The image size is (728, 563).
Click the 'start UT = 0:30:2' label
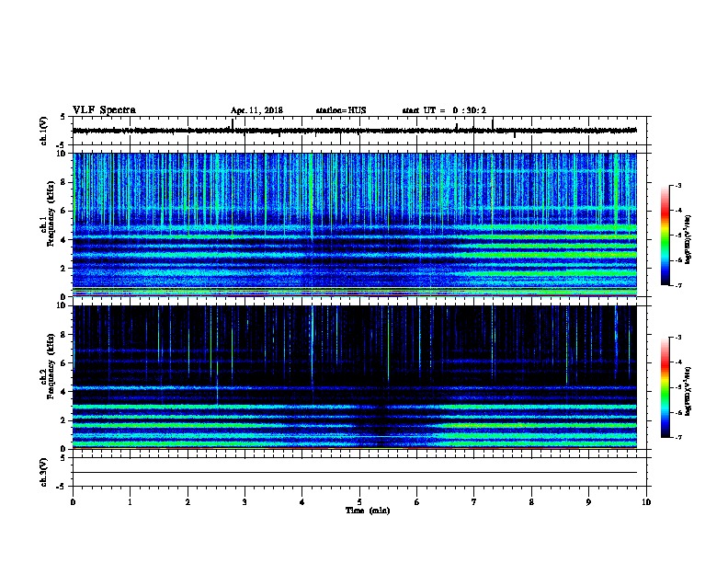pos(444,110)
